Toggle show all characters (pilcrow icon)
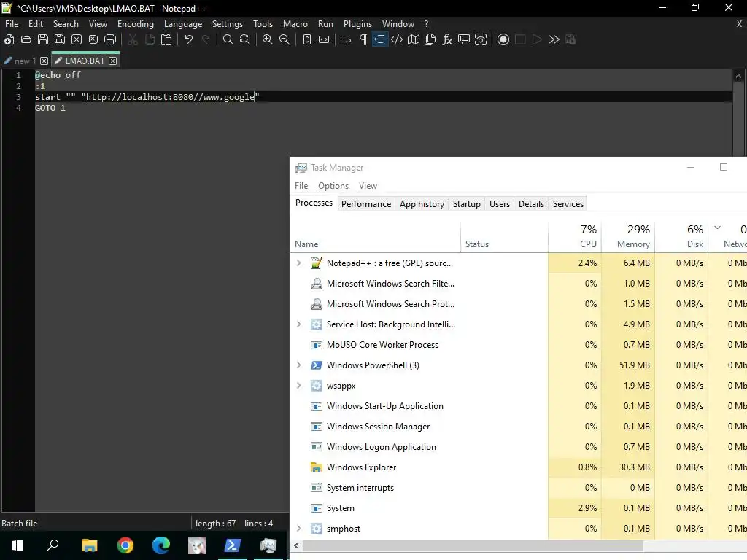Viewport: 747px width, 560px height. [x=363, y=39]
